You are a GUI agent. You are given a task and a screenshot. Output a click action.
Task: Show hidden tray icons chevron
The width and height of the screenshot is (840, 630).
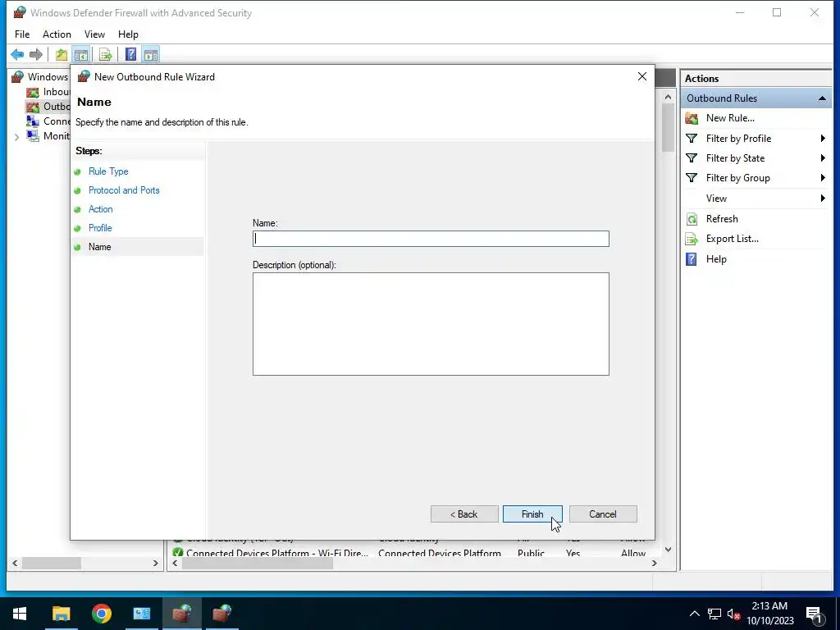[694, 614]
